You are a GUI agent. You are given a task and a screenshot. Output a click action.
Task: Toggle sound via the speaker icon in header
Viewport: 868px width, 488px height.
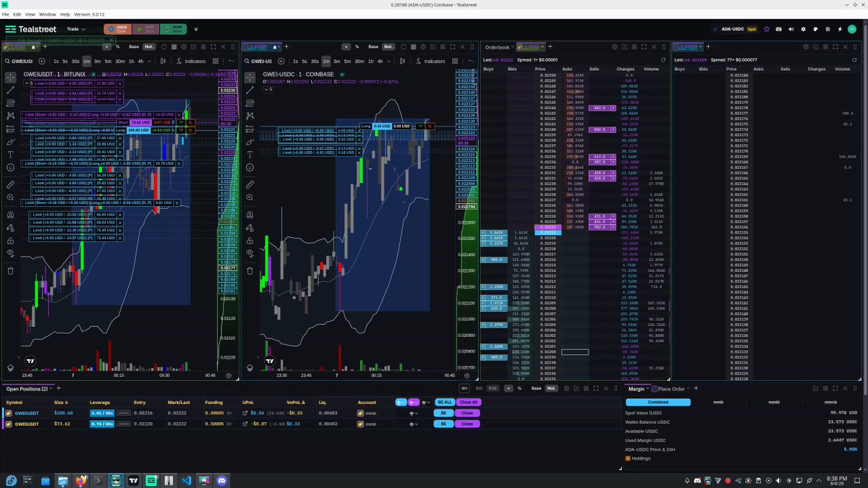791,29
